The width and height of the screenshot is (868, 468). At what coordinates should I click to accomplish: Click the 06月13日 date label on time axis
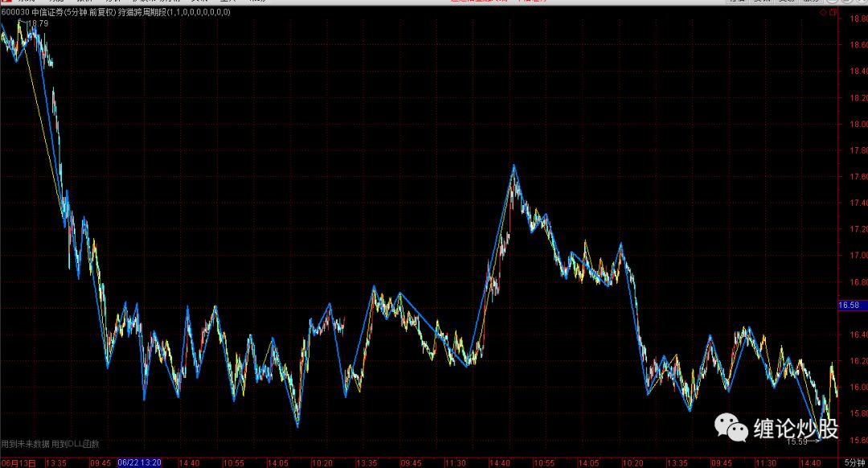tap(18, 462)
